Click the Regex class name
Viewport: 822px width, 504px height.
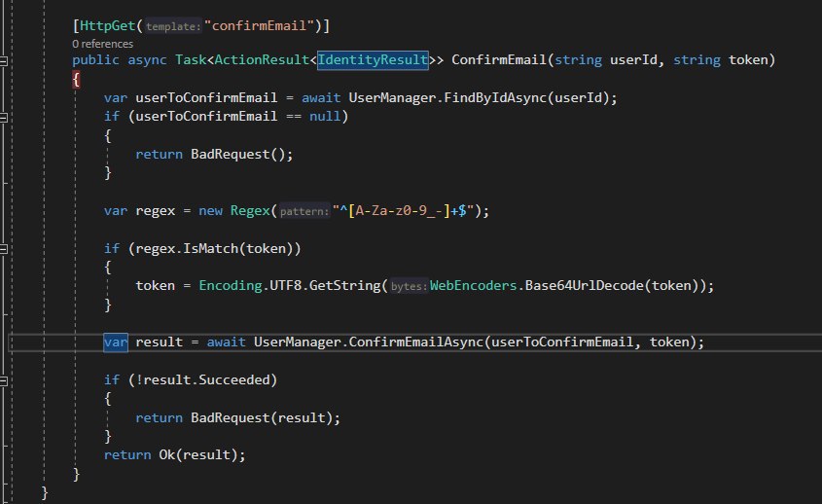pos(250,211)
